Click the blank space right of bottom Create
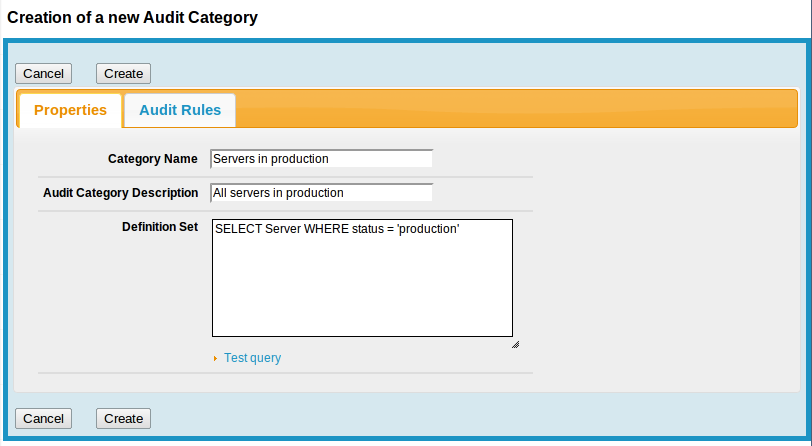812x446 pixels. coord(450,418)
